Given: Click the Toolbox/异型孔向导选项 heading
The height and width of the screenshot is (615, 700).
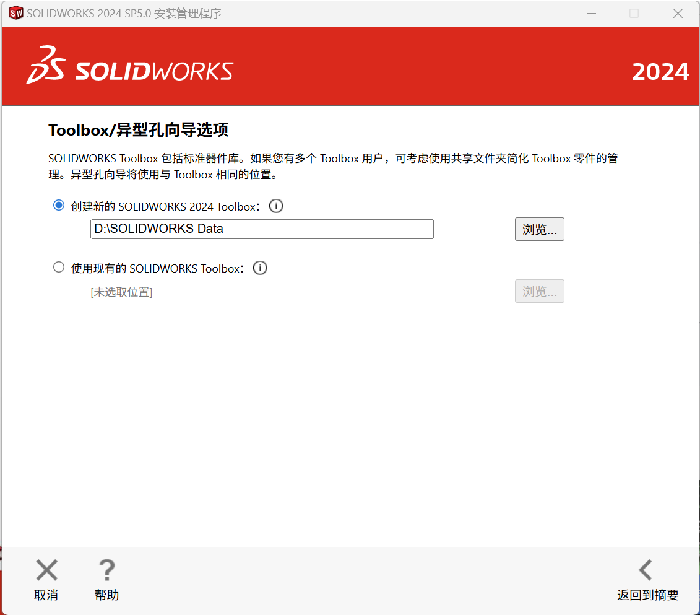Looking at the screenshot, I should [139, 130].
